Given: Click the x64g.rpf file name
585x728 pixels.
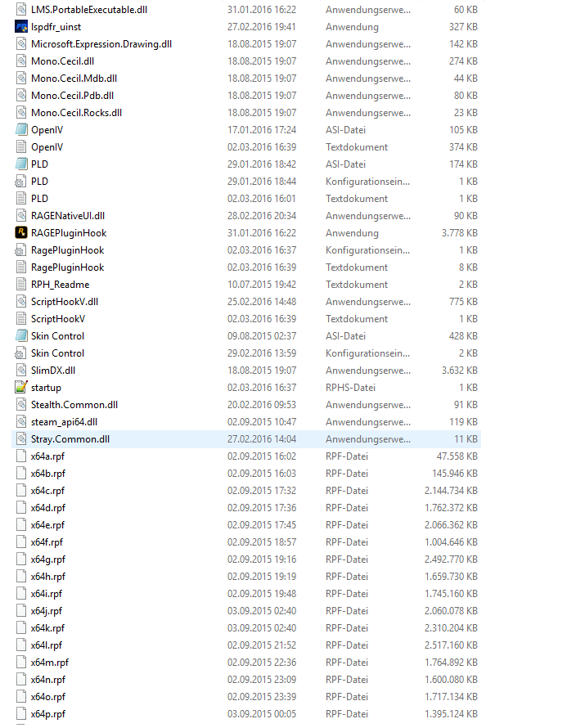Looking at the screenshot, I should click(48, 559).
